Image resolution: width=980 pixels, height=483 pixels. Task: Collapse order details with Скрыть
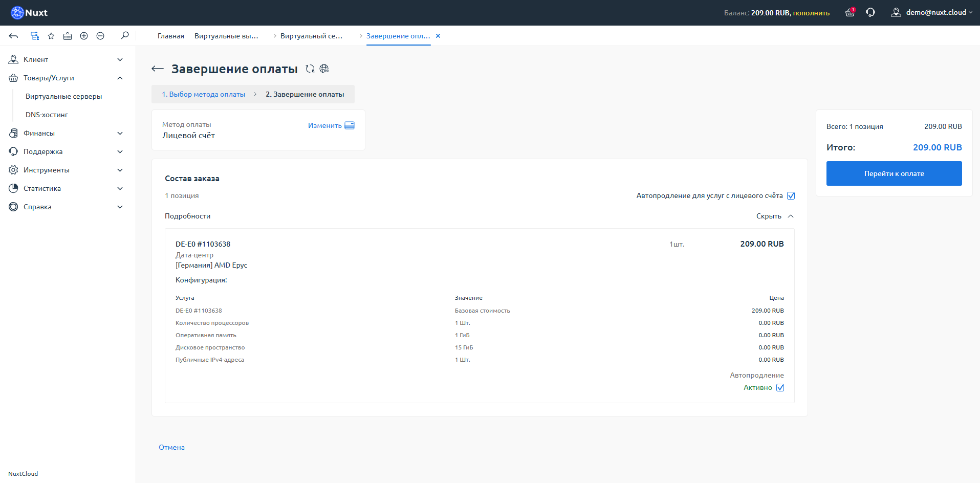[775, 216]
